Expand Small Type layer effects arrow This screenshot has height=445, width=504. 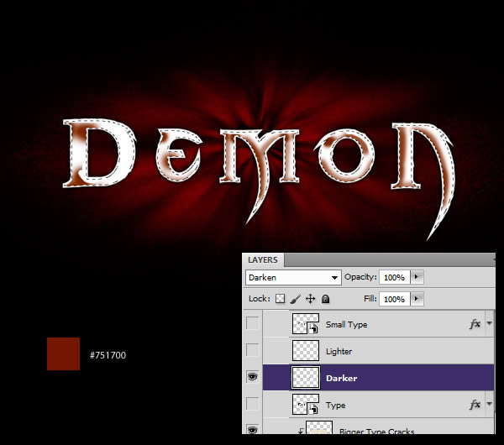tap(489, 323)
